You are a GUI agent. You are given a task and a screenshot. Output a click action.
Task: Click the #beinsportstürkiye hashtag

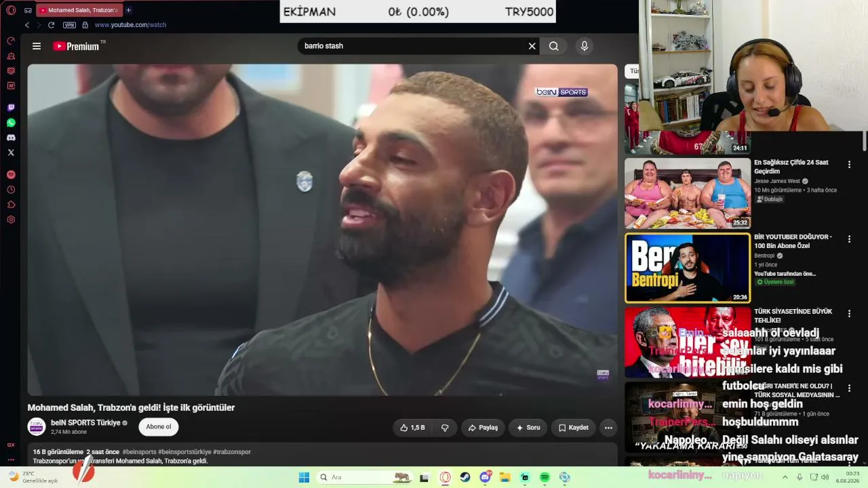[x=184, y=452]
